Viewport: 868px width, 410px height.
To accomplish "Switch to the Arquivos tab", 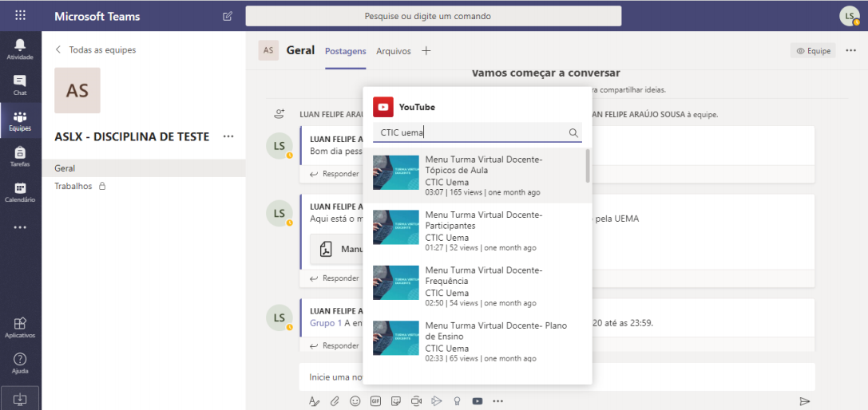I will click(393, 51).
